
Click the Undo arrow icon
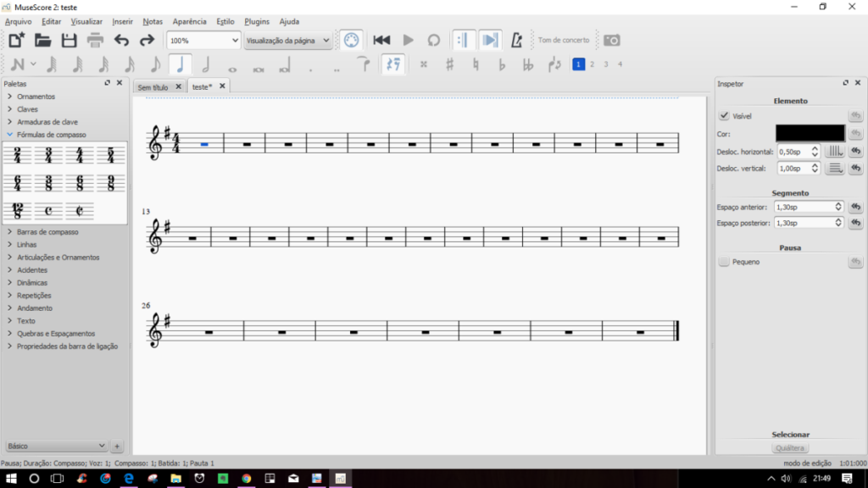121,40
